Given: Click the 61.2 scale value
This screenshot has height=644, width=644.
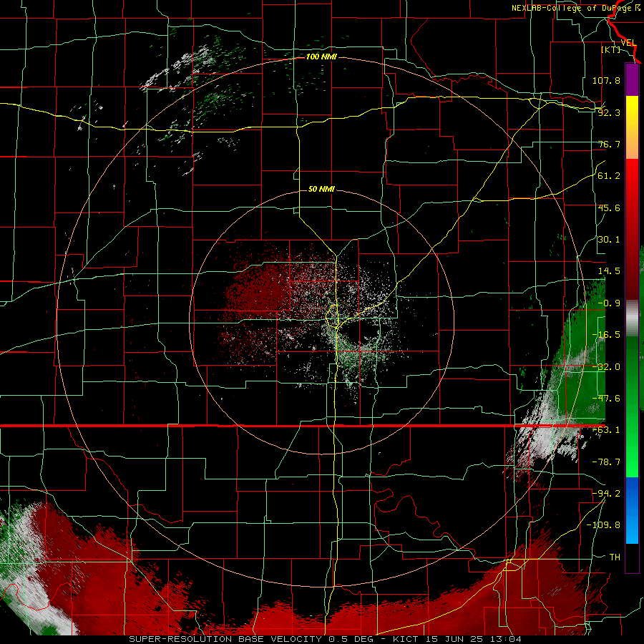Looking at the screenshot, I should (x=609, y=176).
